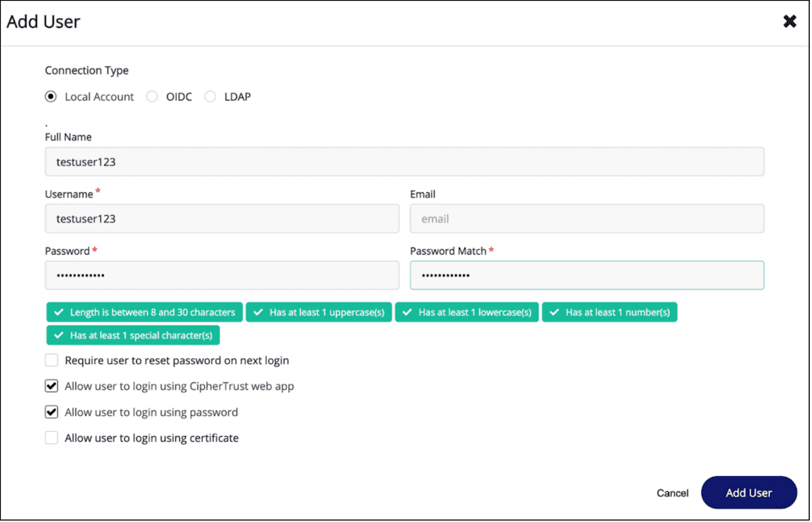
Task: Uncheck allow user to login using password
Action: (51, 411)
